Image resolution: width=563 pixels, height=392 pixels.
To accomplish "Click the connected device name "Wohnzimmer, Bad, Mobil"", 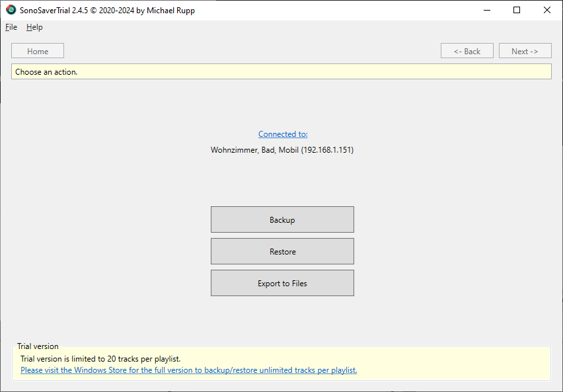I will coord(282,149).
